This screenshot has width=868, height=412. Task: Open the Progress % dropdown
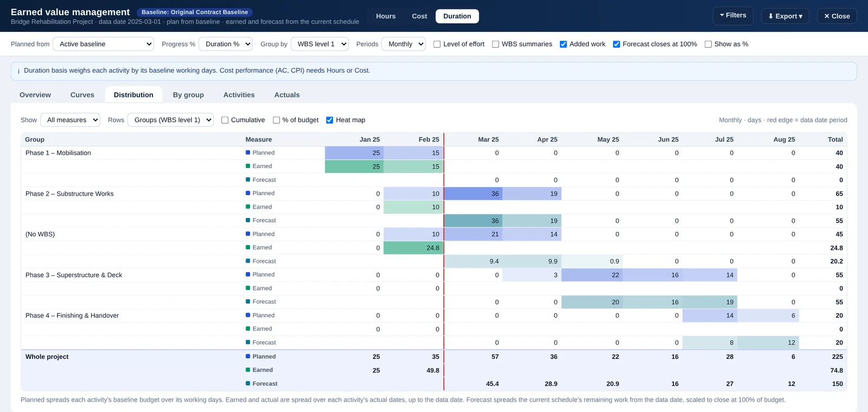click(x=226, y=44)
